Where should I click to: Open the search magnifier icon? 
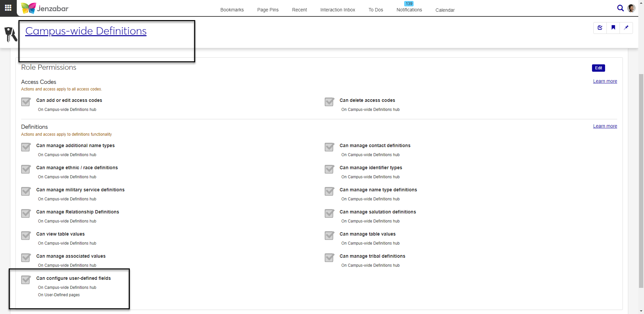[x=620, y=8]
